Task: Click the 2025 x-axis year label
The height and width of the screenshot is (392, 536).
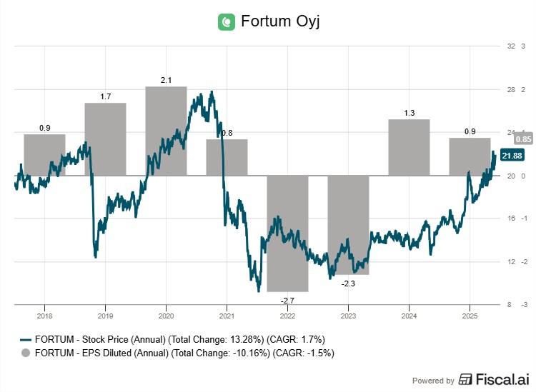Action: (469, 315)
